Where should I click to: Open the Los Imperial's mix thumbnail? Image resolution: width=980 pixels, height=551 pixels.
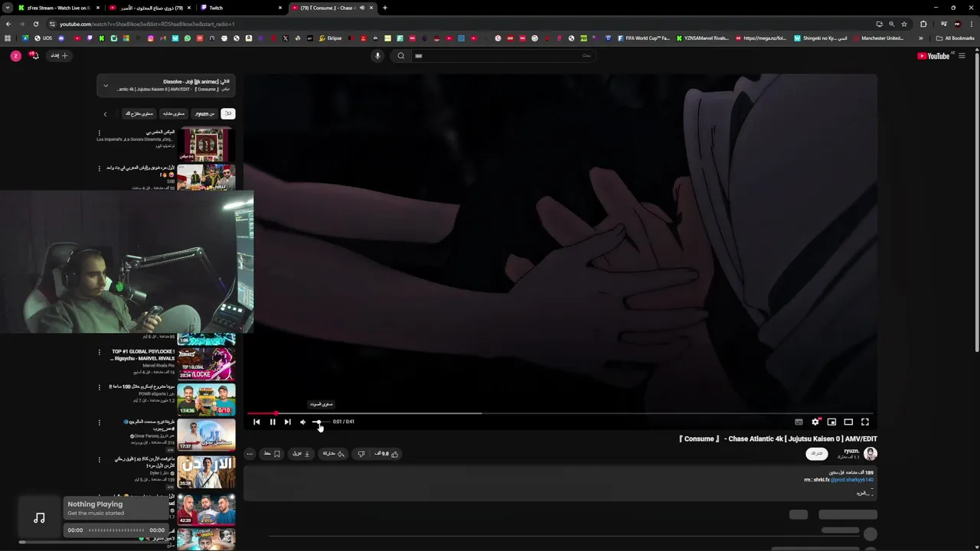[x=206, y=143]
